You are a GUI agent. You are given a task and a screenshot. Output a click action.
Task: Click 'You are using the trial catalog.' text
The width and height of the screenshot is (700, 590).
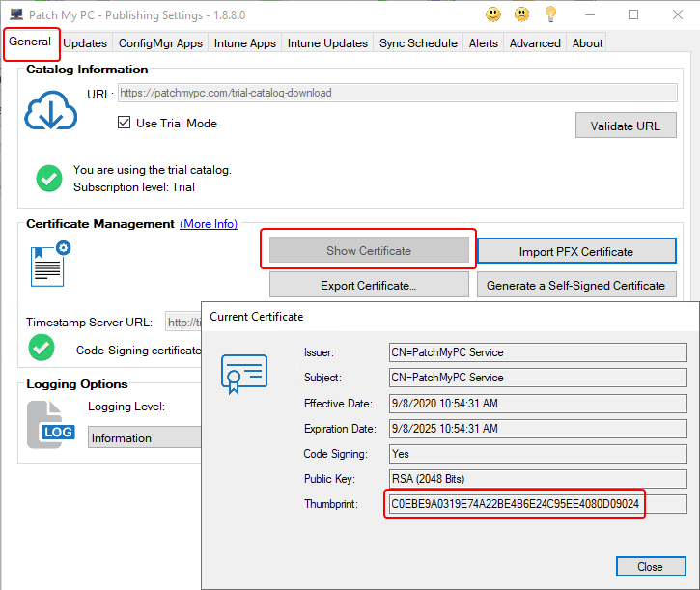coord(153,170)
